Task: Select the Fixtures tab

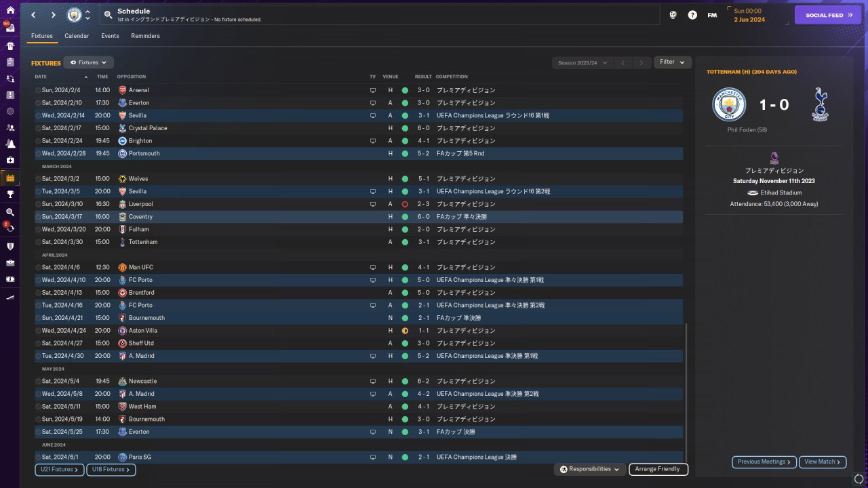Action: click(42, 36)
